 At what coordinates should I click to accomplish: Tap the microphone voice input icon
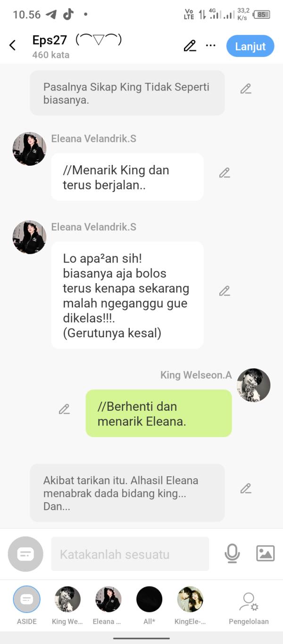[x=232, y=554]
